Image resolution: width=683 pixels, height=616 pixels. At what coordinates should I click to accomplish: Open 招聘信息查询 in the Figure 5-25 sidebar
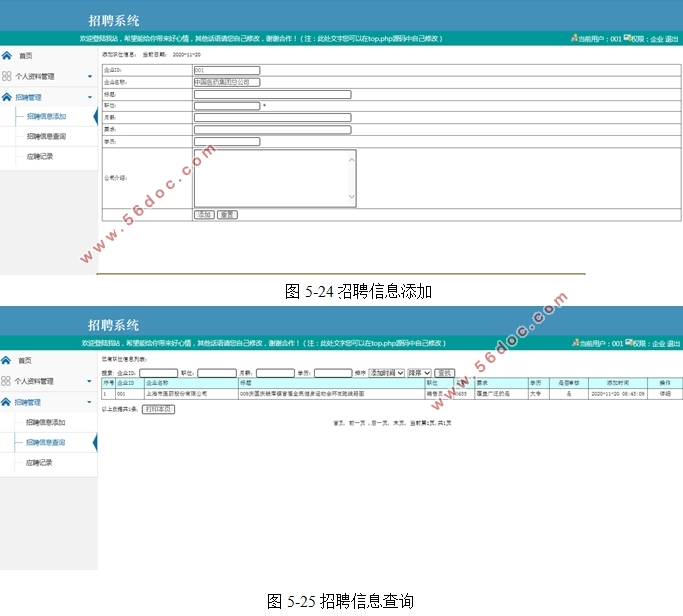coord(46,442)
